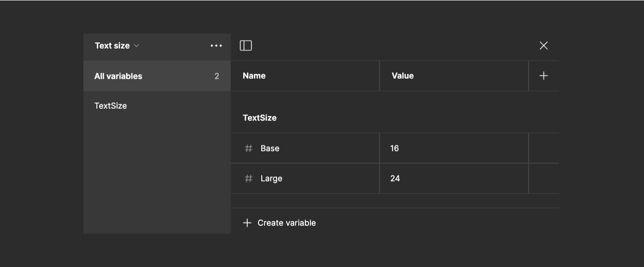Click the number type icon beside Large
644x267 pixels.
(249, 179)
